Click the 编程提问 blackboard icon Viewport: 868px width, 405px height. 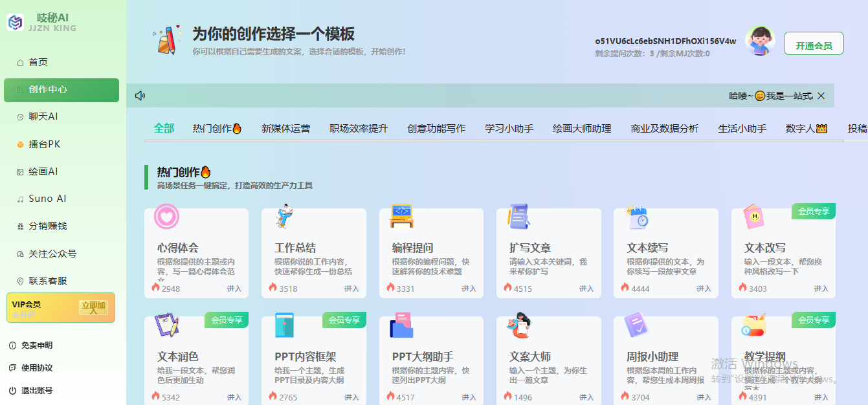(x=400, y=217)
